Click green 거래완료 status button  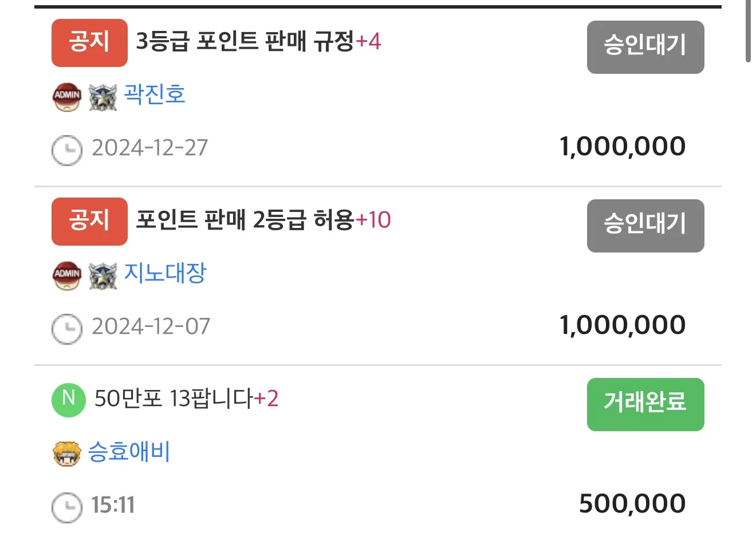(645, 404)
